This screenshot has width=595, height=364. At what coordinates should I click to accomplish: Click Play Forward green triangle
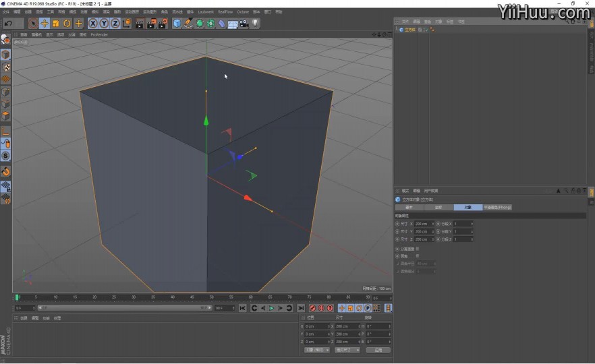[271, 308]
